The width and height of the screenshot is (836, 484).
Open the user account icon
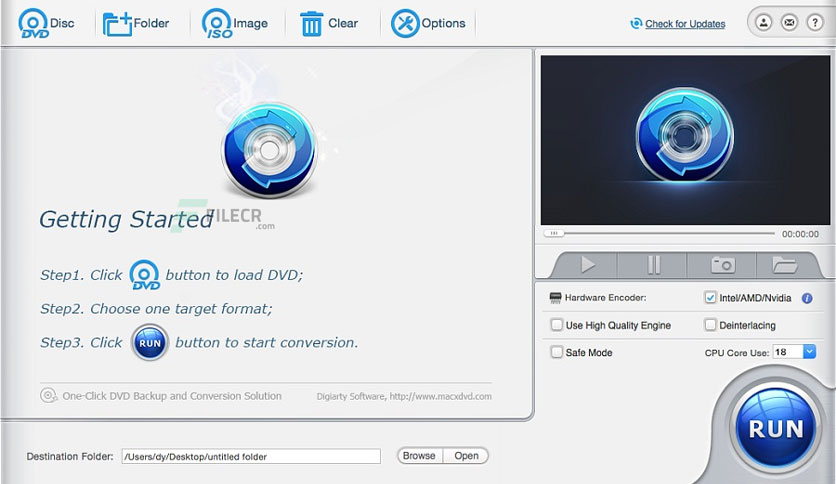coord(763,22)
